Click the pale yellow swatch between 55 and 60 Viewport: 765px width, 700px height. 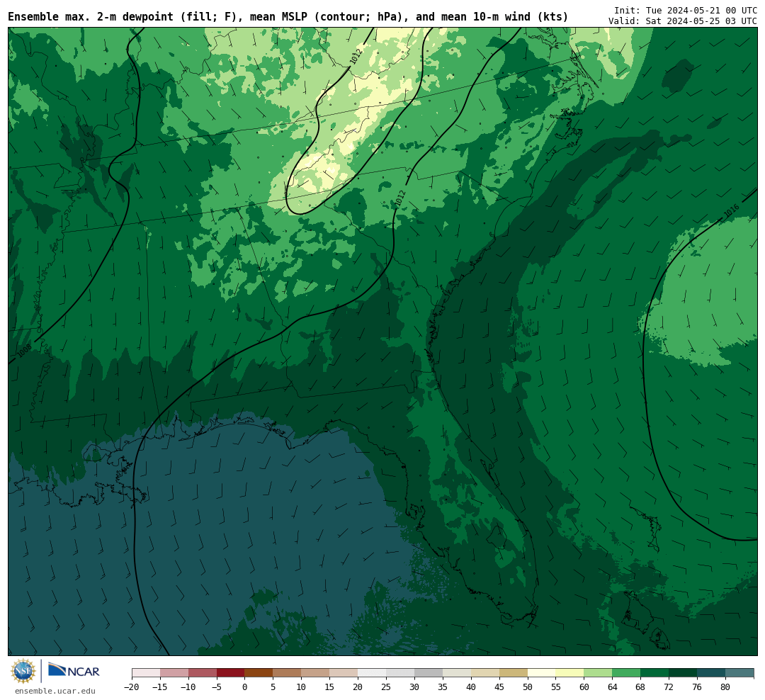pyautogui.click(x=569, y=673)
